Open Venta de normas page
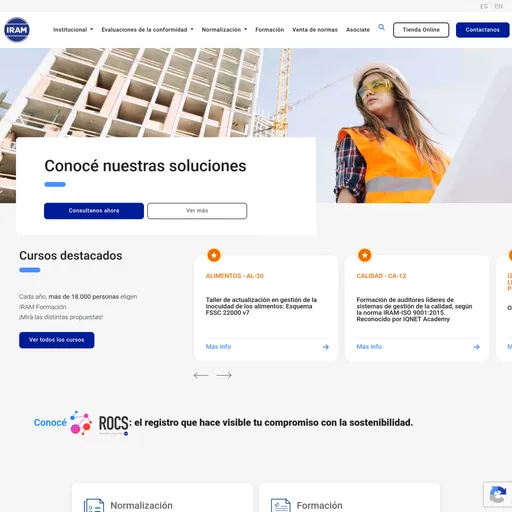The height and width of the screenshot is (512, 512). pos(315,30)
